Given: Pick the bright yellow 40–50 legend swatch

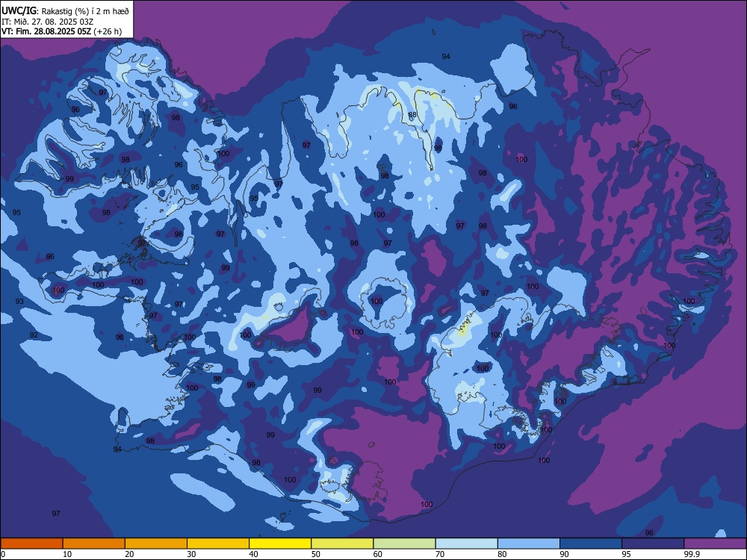Looking at the screenshot, I should pyautogui.click(x=280, y=544).
